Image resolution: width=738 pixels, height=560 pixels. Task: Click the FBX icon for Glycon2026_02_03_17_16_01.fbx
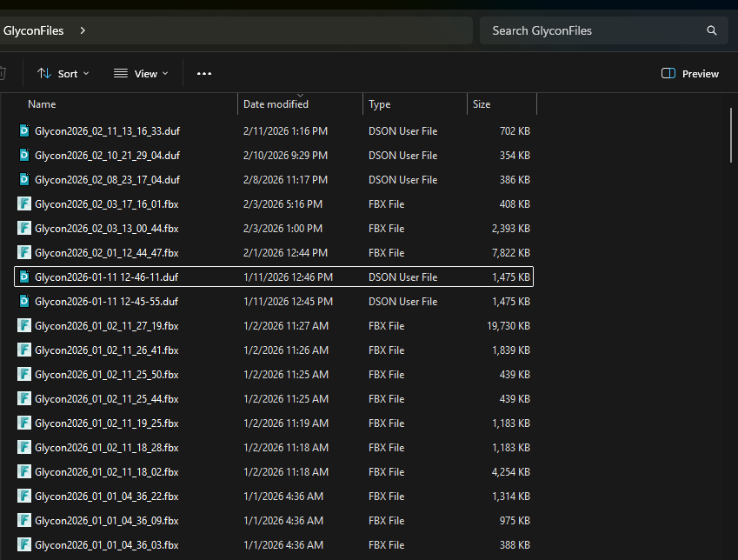click(24, 204)
